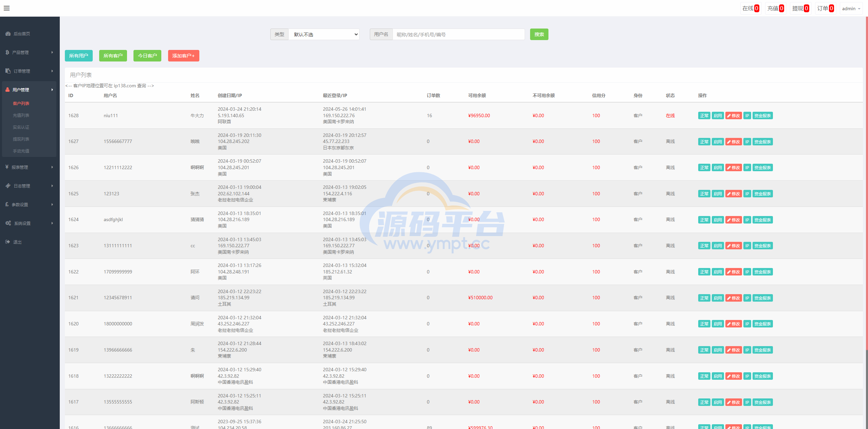Edit user niu111 with 修改 button
The height and width of the screenshot is (429, 868).
tap(734, 115)
